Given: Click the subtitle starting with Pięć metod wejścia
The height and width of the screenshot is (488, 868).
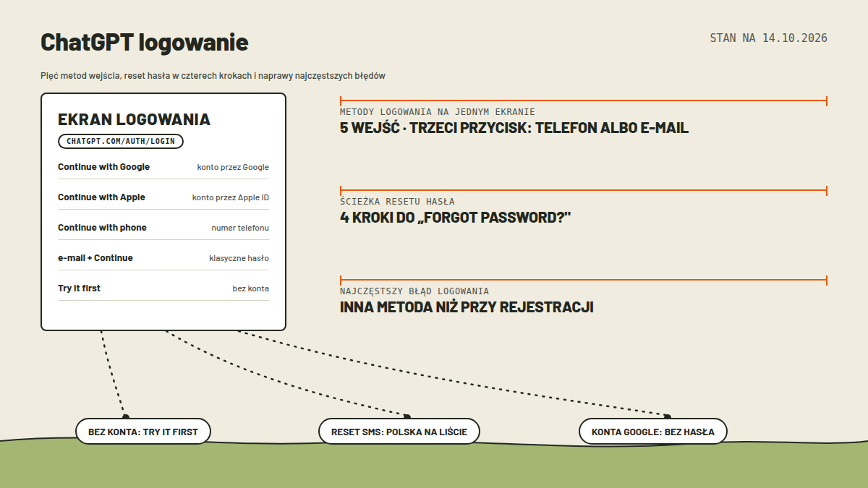Looking at the screenshot, I should 213,75.
